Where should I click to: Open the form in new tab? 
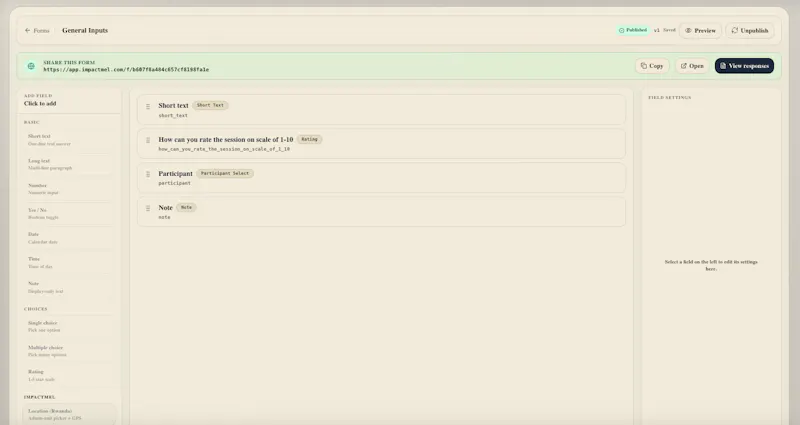pyautogui.click(x=692, y=66)
